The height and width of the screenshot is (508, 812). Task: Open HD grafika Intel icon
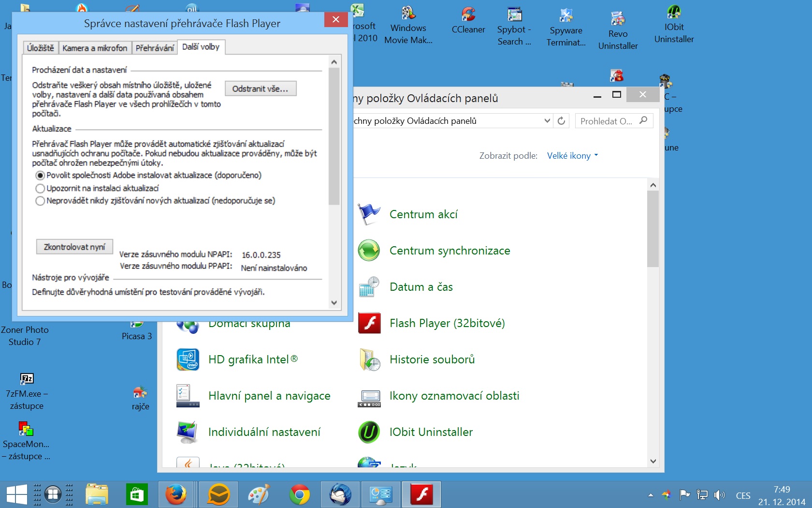click(x=188, y=359)
